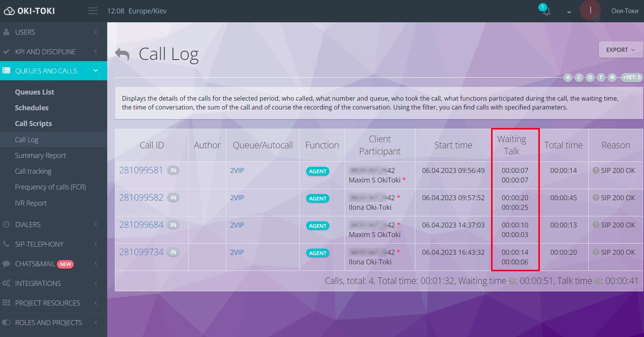The image size is (644, 337).
Task: Click the Start time column header
Action: (x=453, y=145)
